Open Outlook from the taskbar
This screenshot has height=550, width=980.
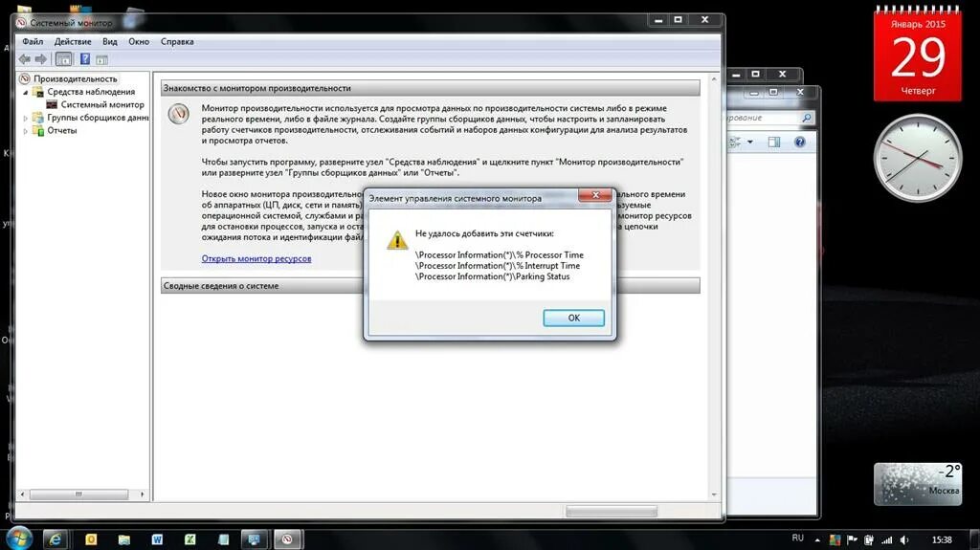point(91,539)
